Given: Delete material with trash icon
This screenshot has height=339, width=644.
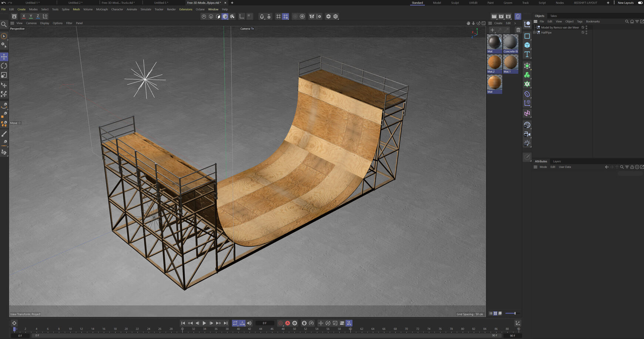Looking at the screenshot, I should (518, 30).
